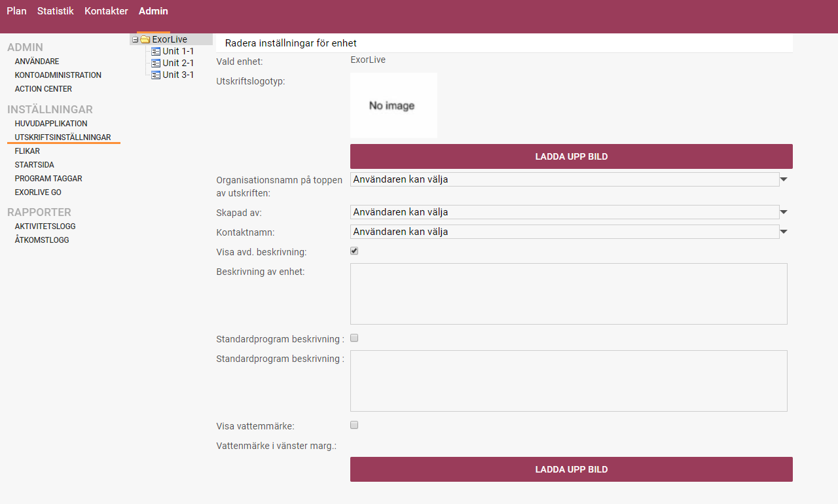
Task: Select Unit 2-1 in the tree
Action: (x=178, y=63)
